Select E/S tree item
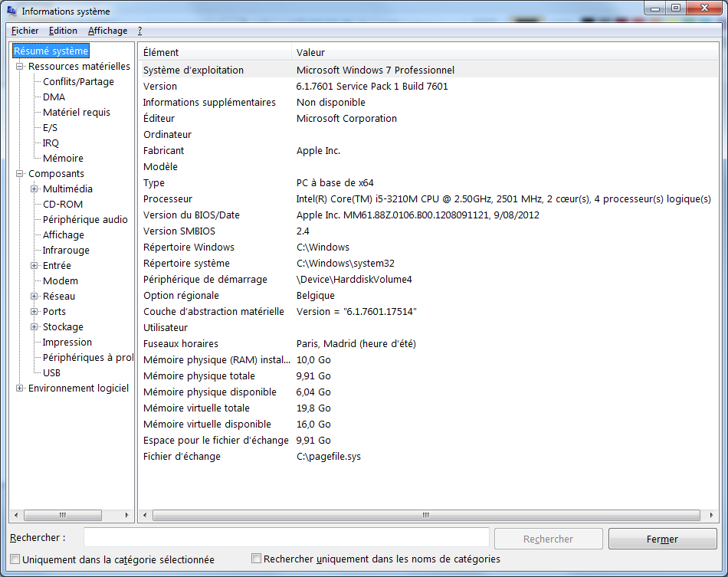The width and height of the screenshot is (728, 577). click(50, 128)
